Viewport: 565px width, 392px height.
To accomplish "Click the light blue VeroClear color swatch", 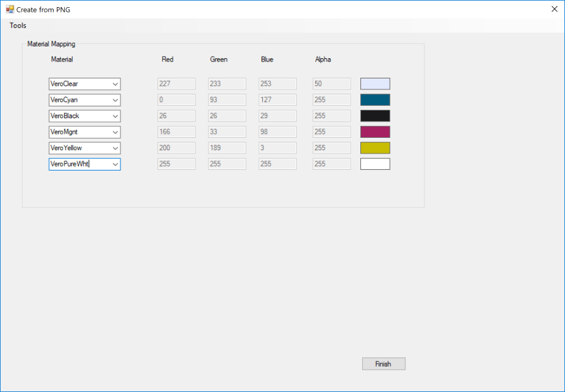I will pyautogui.click(x=375, y=84).
